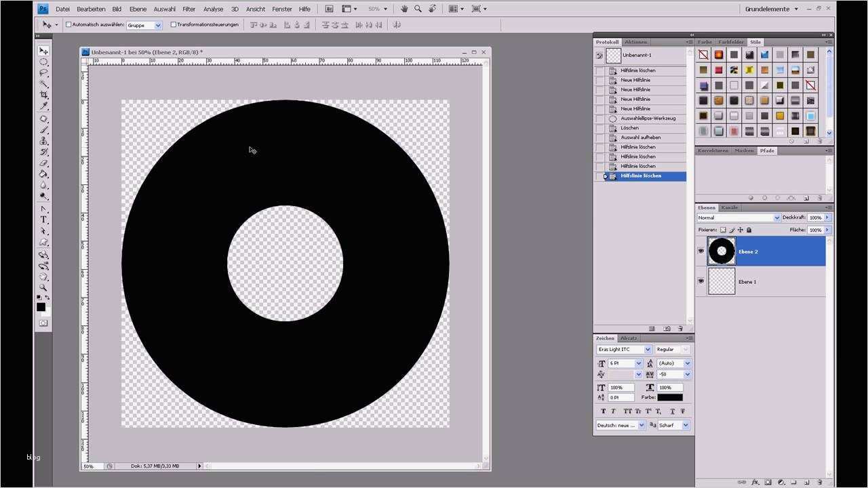
Task: Hide the Ebene 2 layer via eye icon
Action: (x=701, y=251)
